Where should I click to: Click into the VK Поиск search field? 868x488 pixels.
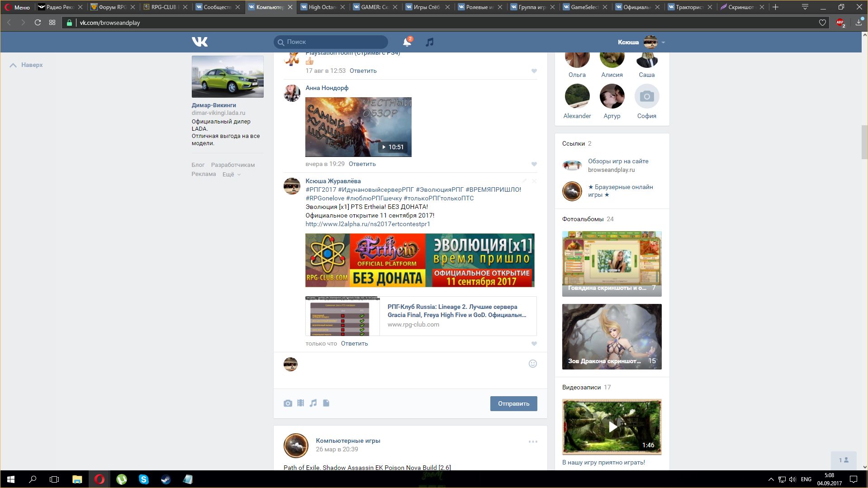(331, 42)
